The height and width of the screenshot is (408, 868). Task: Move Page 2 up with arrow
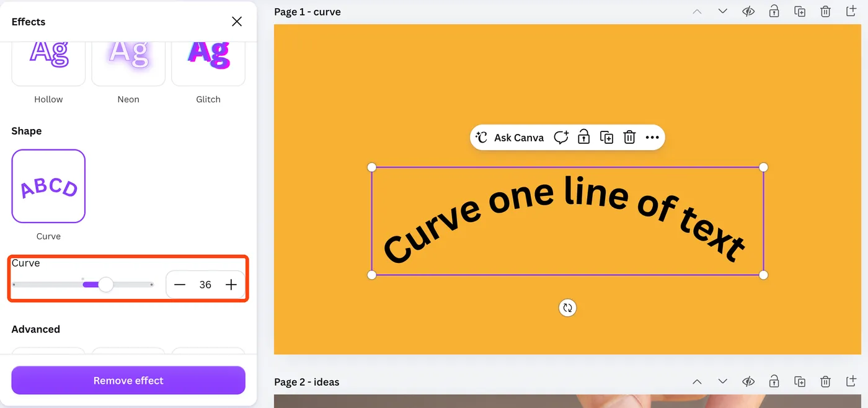[697, 382]
